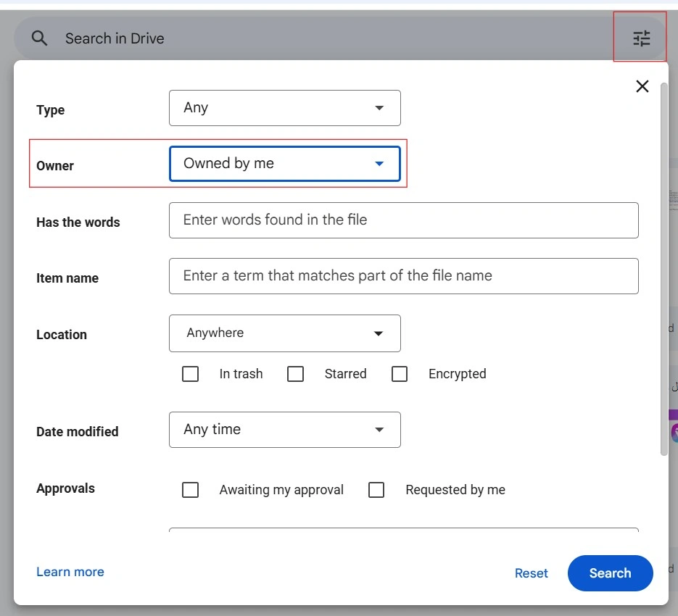Open the Date modified dropdown set to Any time
This screenshot has height=616, width=678.
284,429
